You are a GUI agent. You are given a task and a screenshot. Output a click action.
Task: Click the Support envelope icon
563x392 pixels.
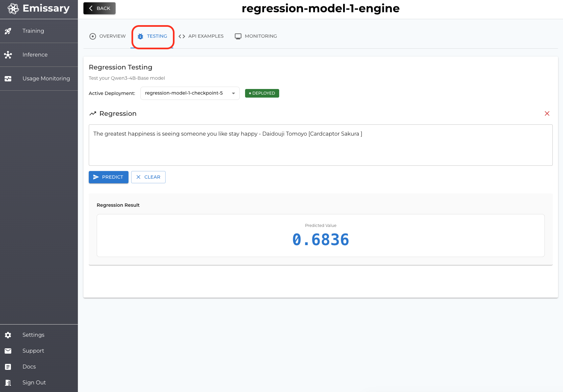click(x=8, y=351)
